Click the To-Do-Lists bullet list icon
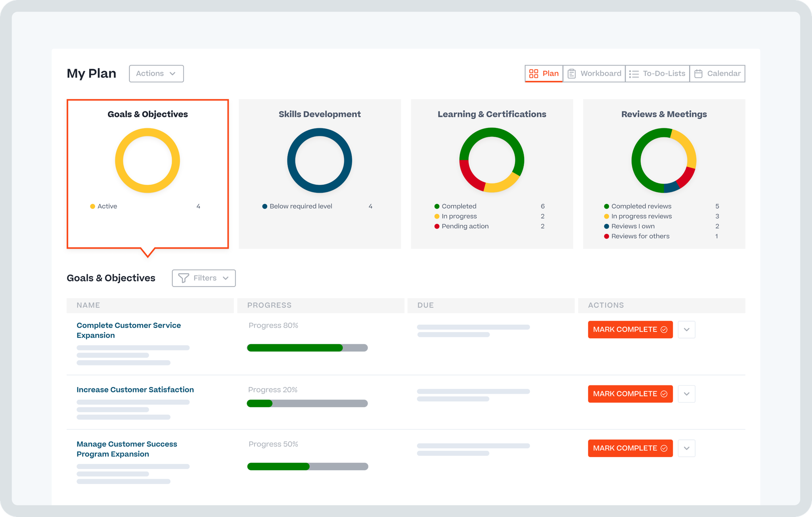 coord(634,74)
